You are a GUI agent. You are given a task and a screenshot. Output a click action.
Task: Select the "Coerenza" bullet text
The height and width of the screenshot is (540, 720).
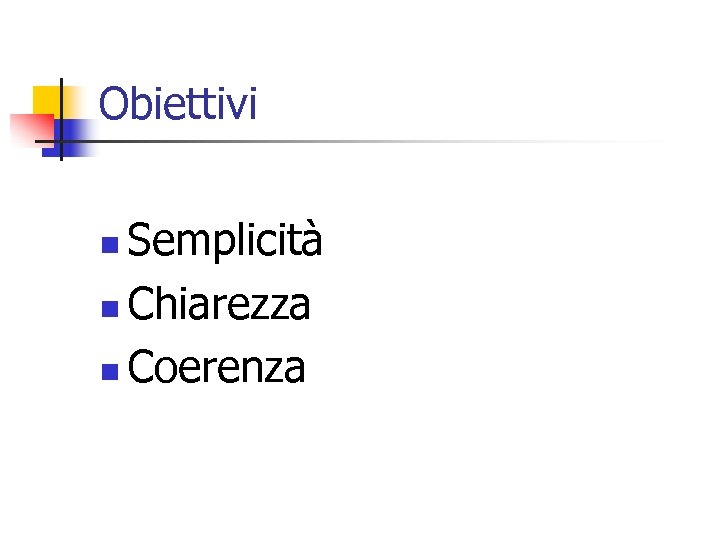216,368
